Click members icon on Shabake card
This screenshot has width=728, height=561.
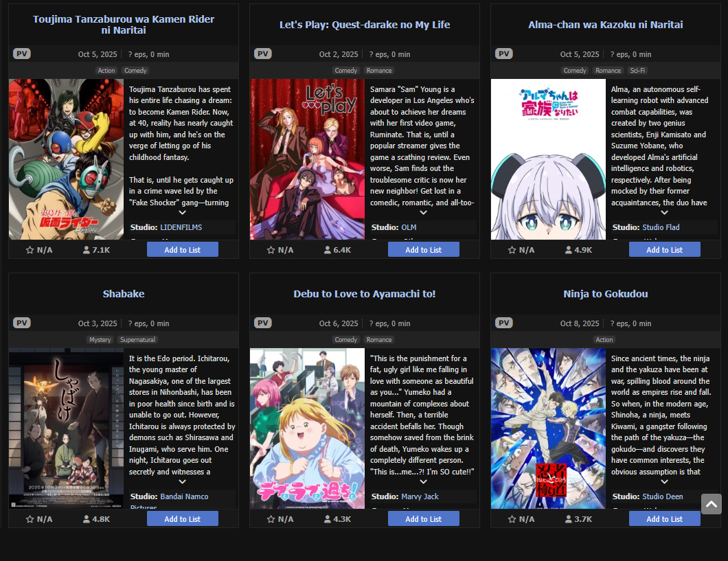(x=87, y=519)
